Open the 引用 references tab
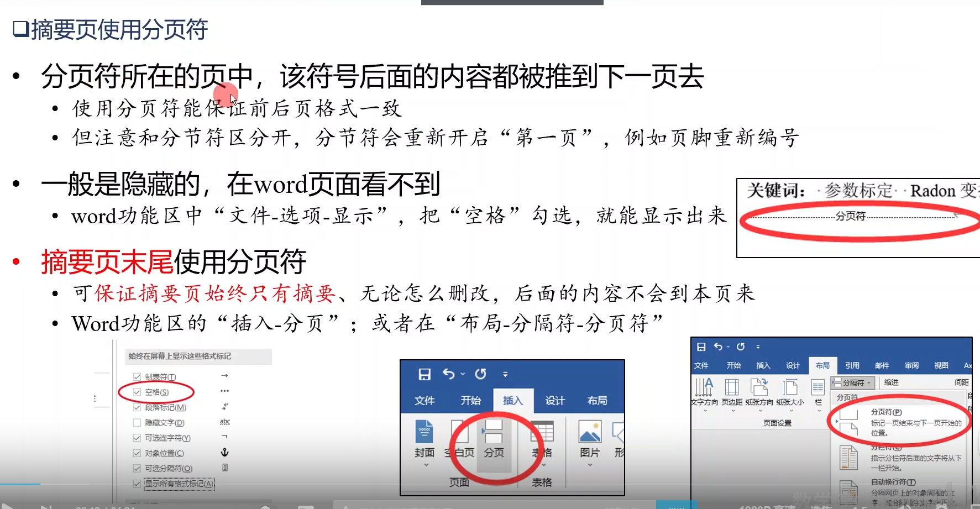The height and width of the screenshot is (509, 980). (x=852, y=365)
